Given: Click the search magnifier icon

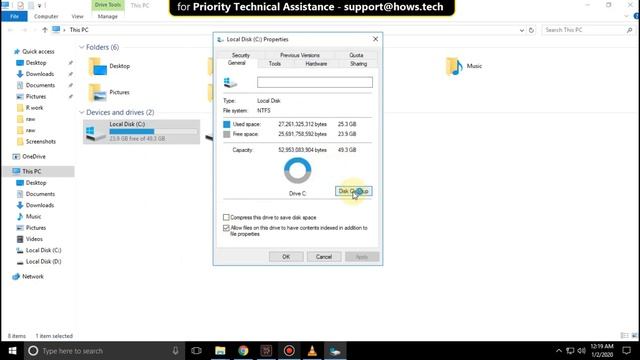Looking at the screenshot, I should (x=630, y=30).
